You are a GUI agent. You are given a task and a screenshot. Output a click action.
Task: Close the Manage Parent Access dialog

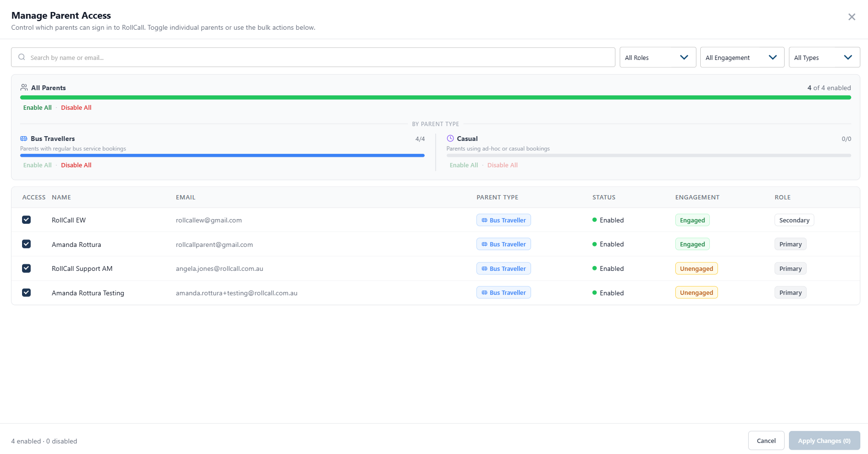pos(851,17)
